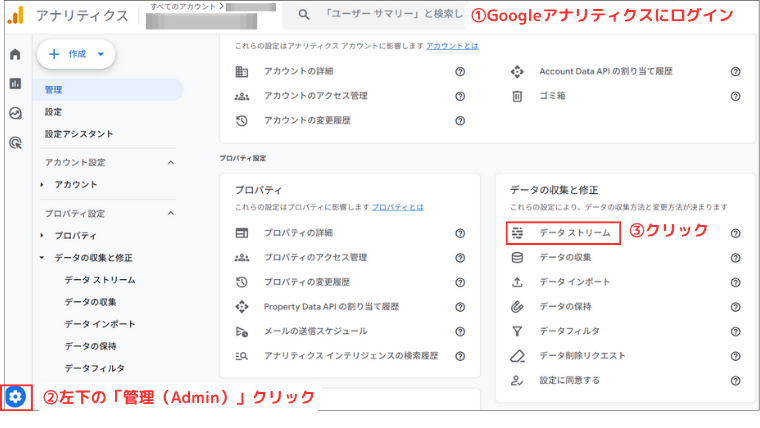This screenshot has width=760, height=428.
Task: Click the データフィルタ funnel icon
Action: point(517,332)
